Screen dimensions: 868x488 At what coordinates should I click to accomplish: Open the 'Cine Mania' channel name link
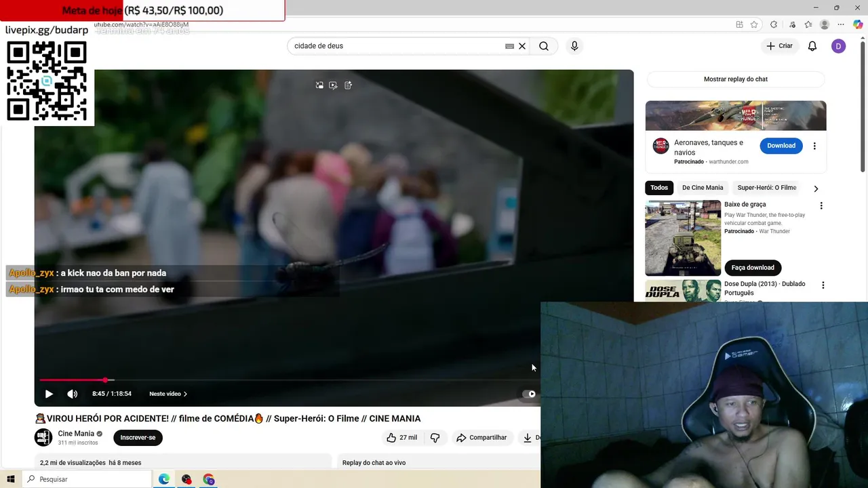click(x=76, y=434)
